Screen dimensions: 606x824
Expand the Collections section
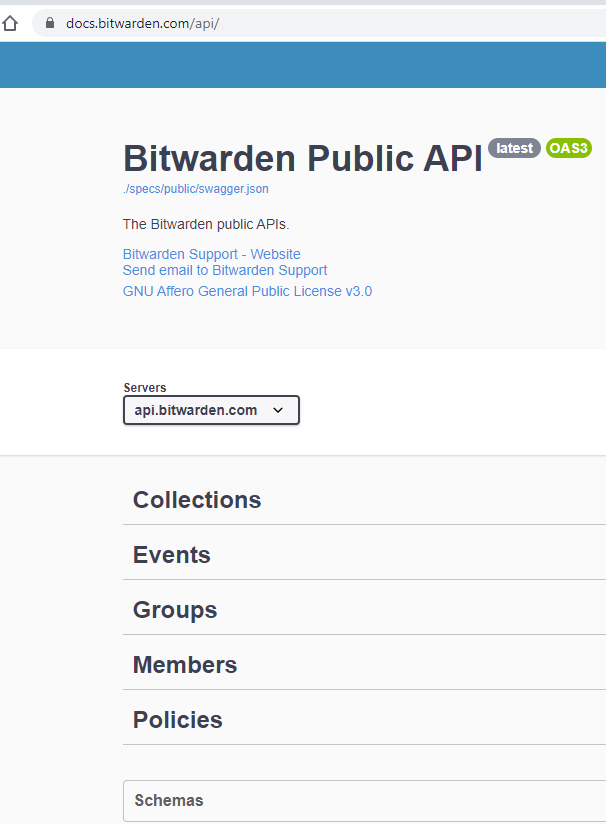(364, 500)
